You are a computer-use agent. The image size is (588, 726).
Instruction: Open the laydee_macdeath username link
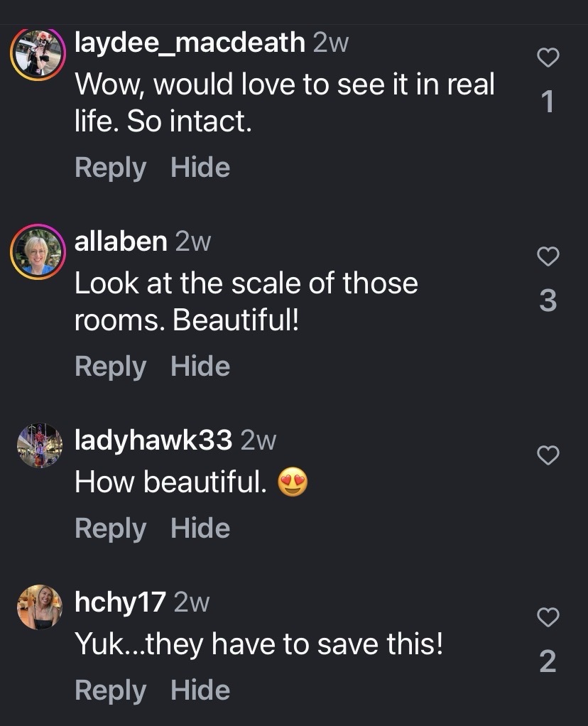tap(190, 43)
